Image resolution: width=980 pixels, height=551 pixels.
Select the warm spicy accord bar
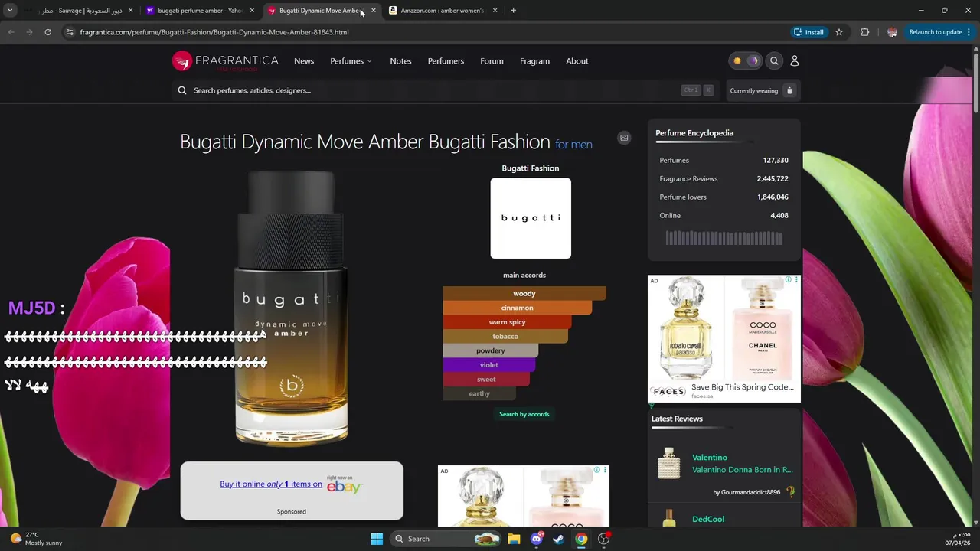pos(507,322)
